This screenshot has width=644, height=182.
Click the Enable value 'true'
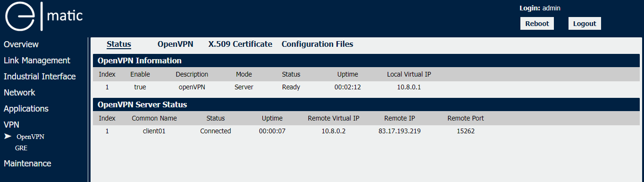click(140, 87)
